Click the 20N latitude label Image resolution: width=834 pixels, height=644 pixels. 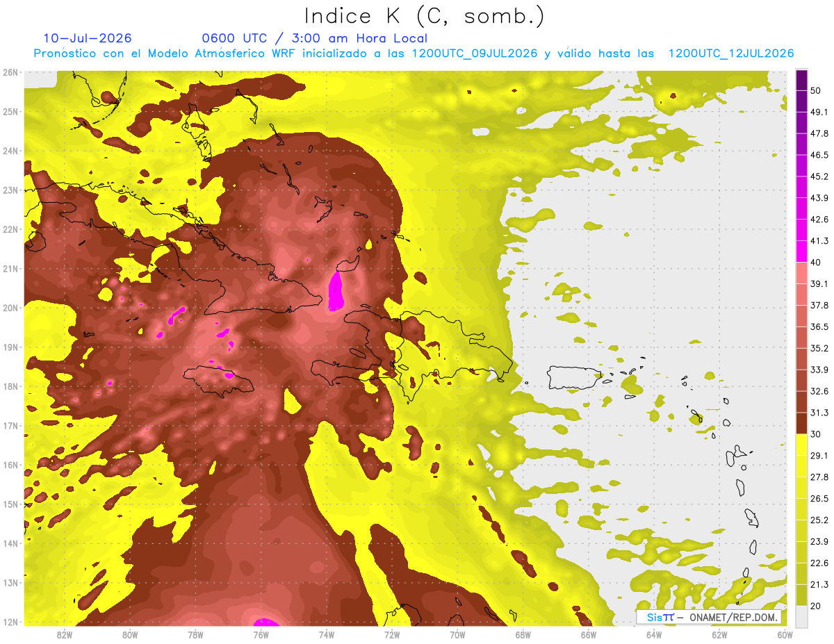10,308
